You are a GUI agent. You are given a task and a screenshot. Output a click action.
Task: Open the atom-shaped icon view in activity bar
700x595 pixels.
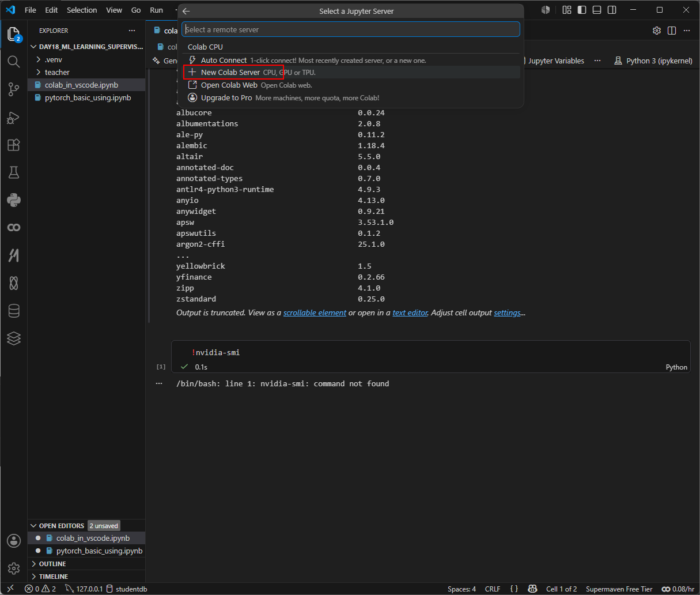click(x=14, y=283)
